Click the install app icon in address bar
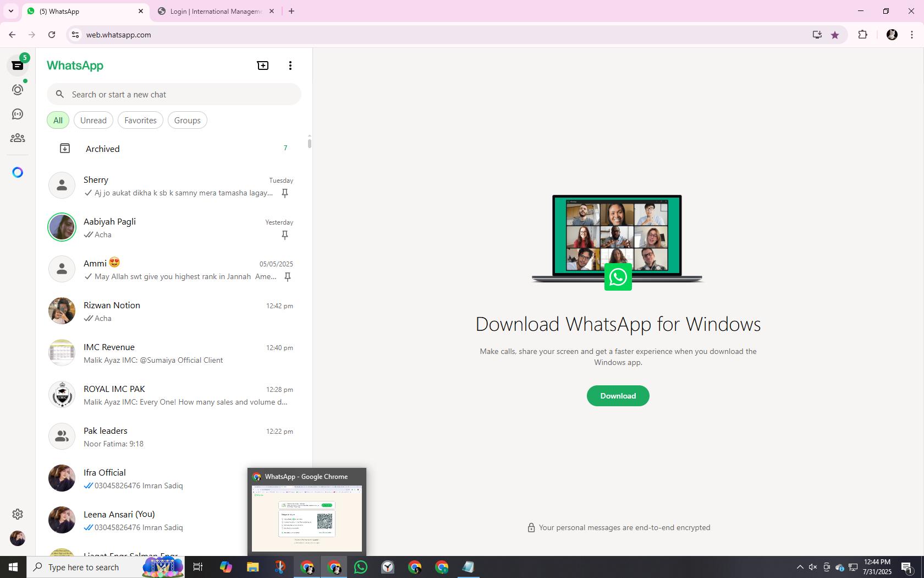 coord(817,35)
